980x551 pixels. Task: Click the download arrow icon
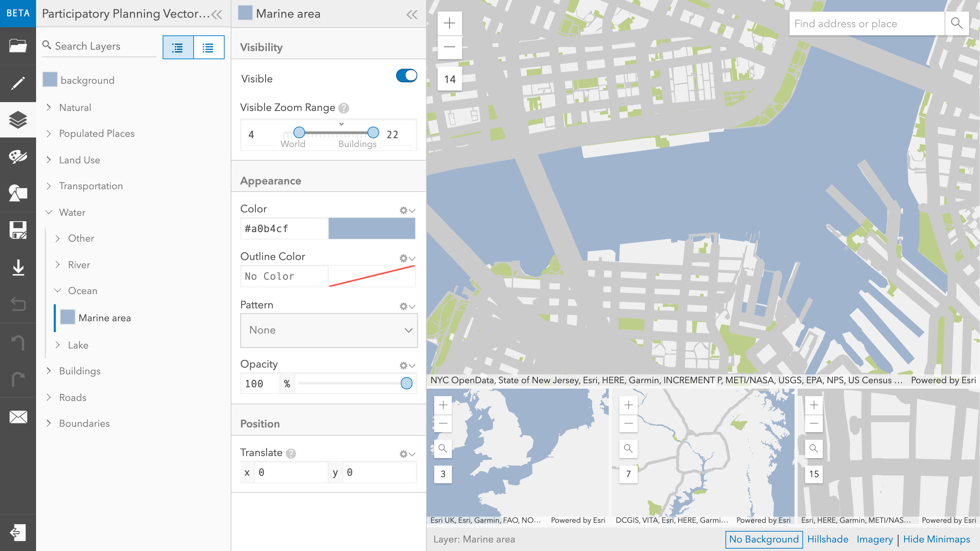[18, 267]
